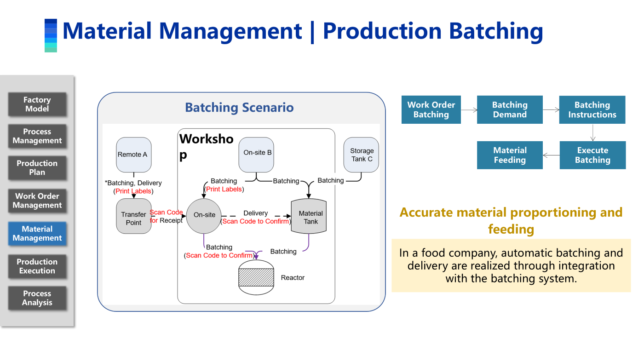Click the On-site circle node
The image size is (644, 362).
click(x=204, y=215)
